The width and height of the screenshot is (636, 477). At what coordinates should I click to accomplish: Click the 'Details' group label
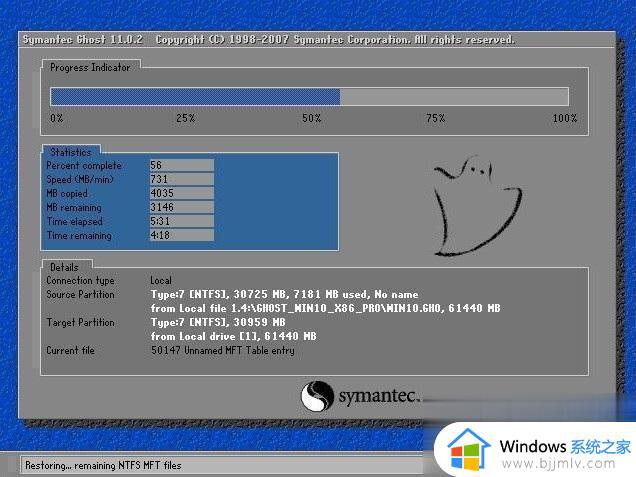[x=64, y=267]
